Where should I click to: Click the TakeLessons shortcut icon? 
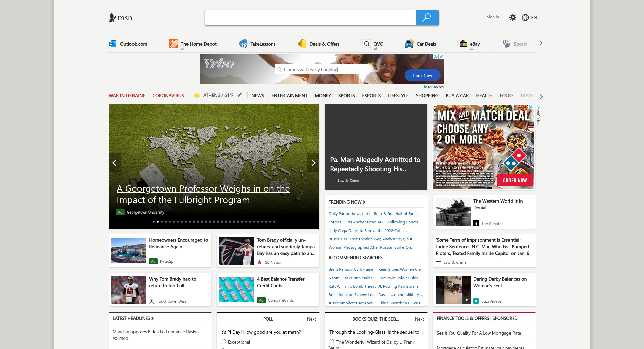[243, 44]
